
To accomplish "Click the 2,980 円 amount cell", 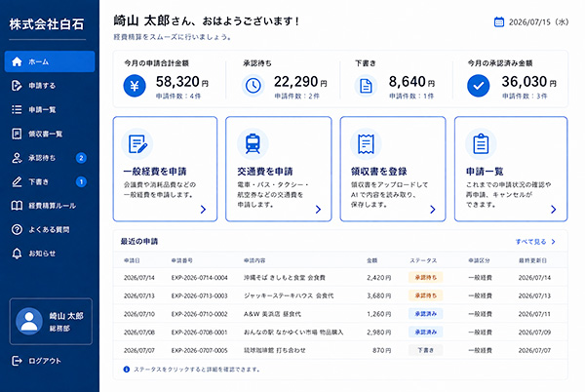I will [x=378, y=332].
